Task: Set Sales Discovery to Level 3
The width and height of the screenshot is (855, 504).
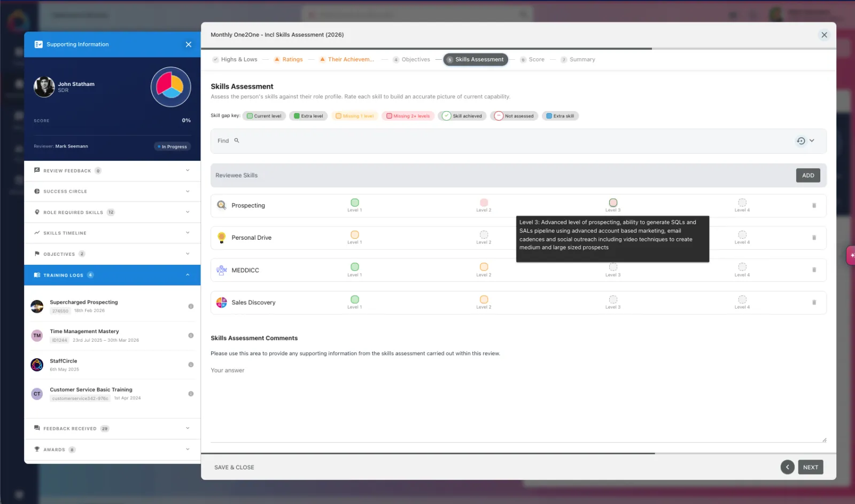Action: click(613, 300)
